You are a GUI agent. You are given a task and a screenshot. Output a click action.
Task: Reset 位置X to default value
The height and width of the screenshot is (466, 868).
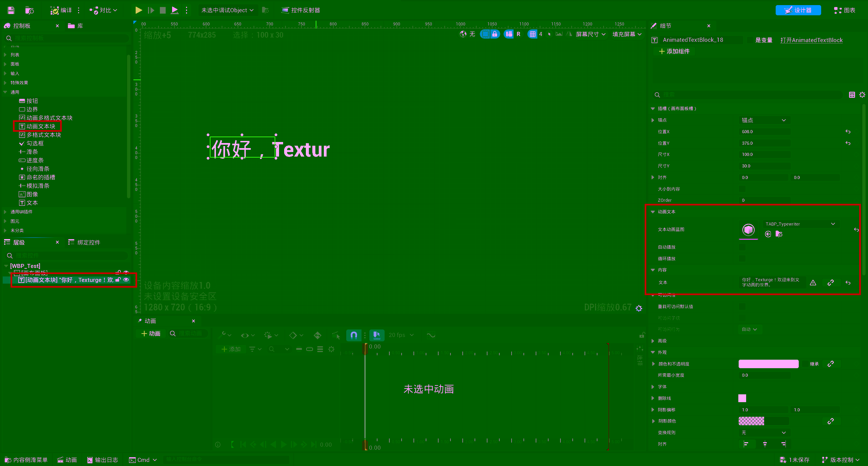tap(848, 131)
